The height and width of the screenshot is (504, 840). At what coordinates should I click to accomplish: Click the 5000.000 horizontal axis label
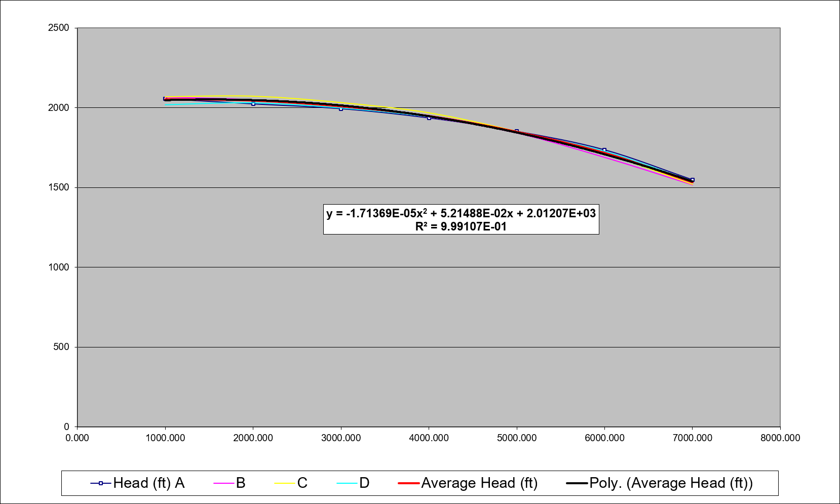point(517,438)
